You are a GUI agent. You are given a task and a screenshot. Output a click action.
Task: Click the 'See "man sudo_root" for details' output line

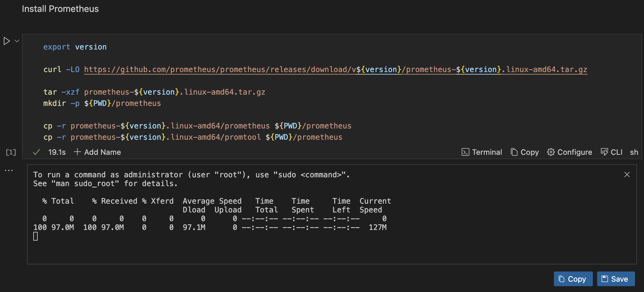(105, 184)
